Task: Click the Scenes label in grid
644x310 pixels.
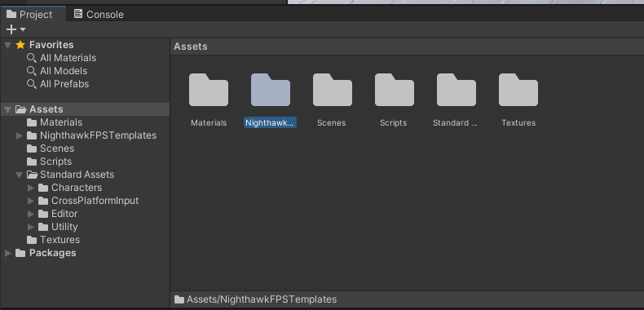Action: pyautogui.click(x=332, y=123)
